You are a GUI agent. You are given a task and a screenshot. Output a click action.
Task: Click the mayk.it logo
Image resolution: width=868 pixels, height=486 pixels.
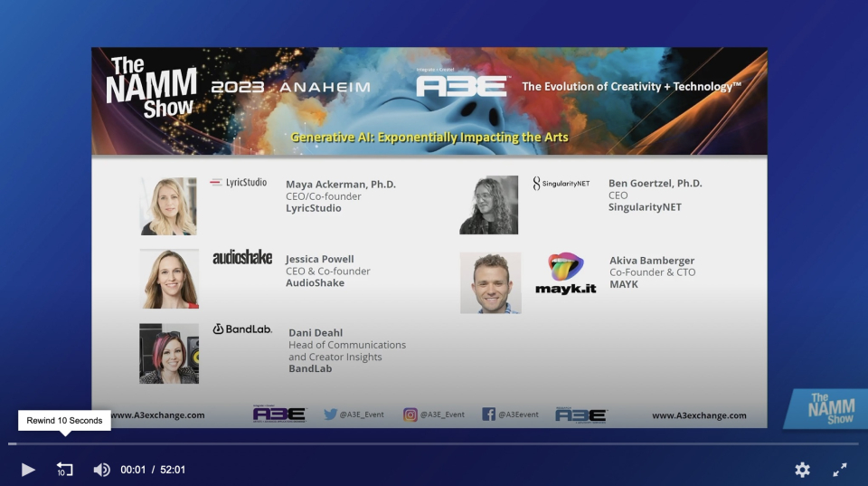[x=566, y=273]
